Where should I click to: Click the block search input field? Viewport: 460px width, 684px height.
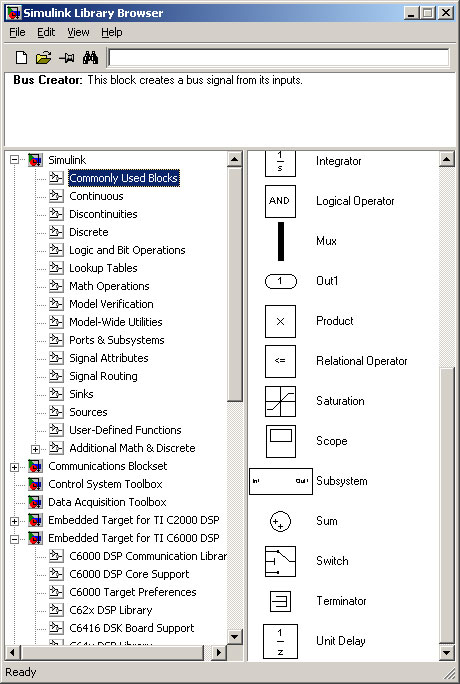(x=279, y=58)
